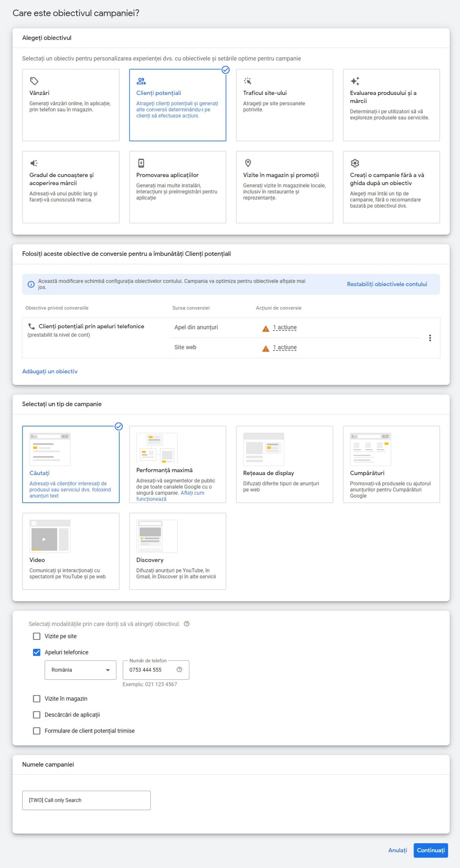This screenshot has width=460, height=868.
Task: Open the România country dropdown
Action: (80, 670)
